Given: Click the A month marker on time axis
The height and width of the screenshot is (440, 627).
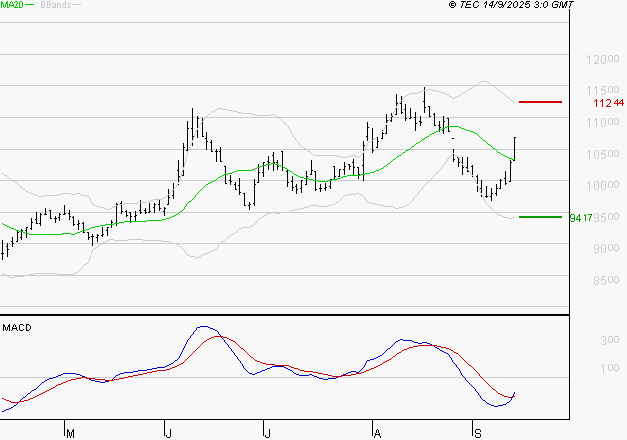Looking at the screenshot, I should [x=377, y=433].
